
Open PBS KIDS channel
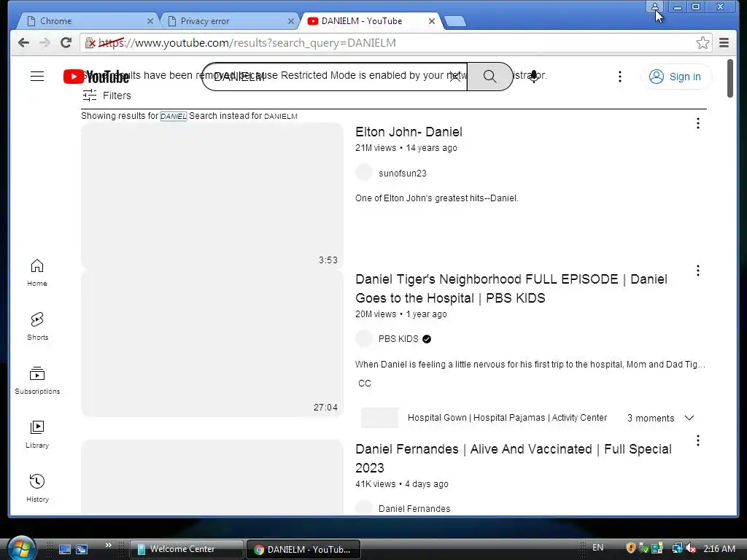point(398,338)
